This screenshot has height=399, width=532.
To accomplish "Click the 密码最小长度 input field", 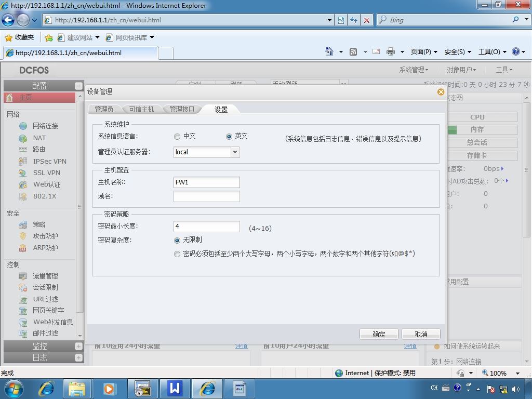I will pyautogui.click(x=207, y=227).
